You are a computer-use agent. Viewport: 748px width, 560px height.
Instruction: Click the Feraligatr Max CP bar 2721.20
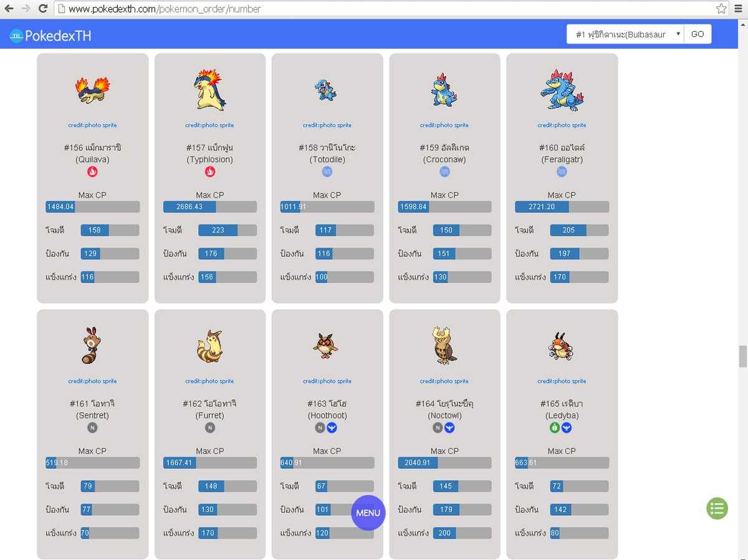click(562, 207)
